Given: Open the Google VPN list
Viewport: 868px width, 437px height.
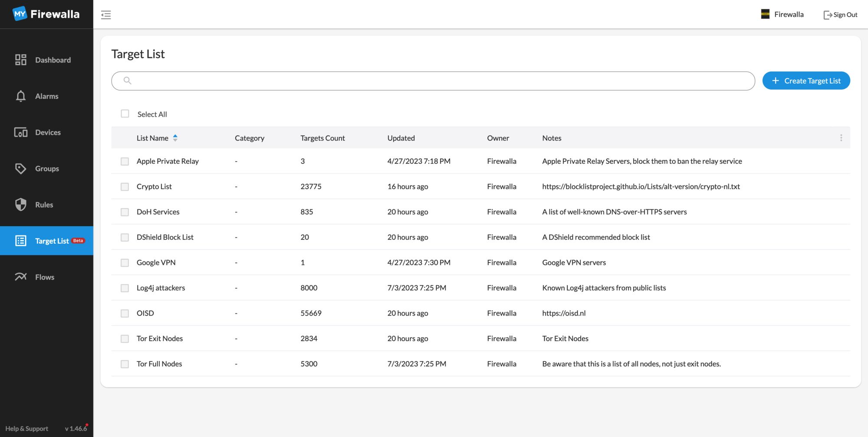Looking at the screenshot, I should (x=156, y=263).
